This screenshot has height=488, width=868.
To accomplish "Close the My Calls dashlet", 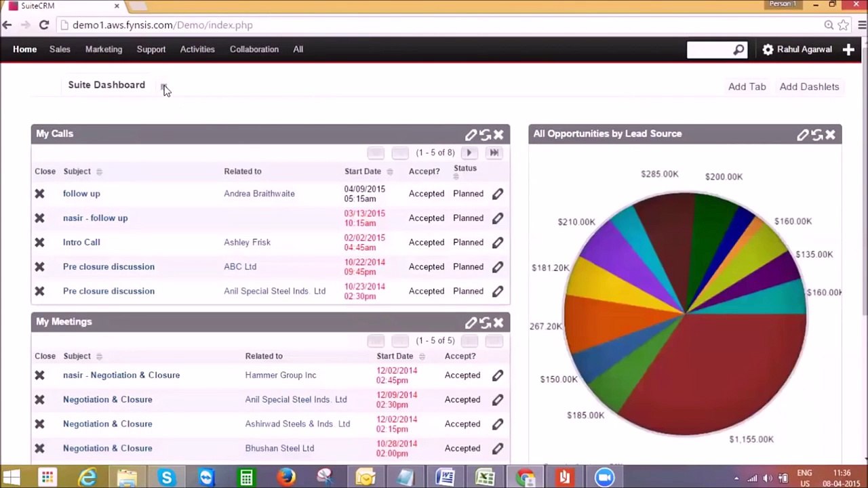I will pyautogui.click(x=498, y=134).
